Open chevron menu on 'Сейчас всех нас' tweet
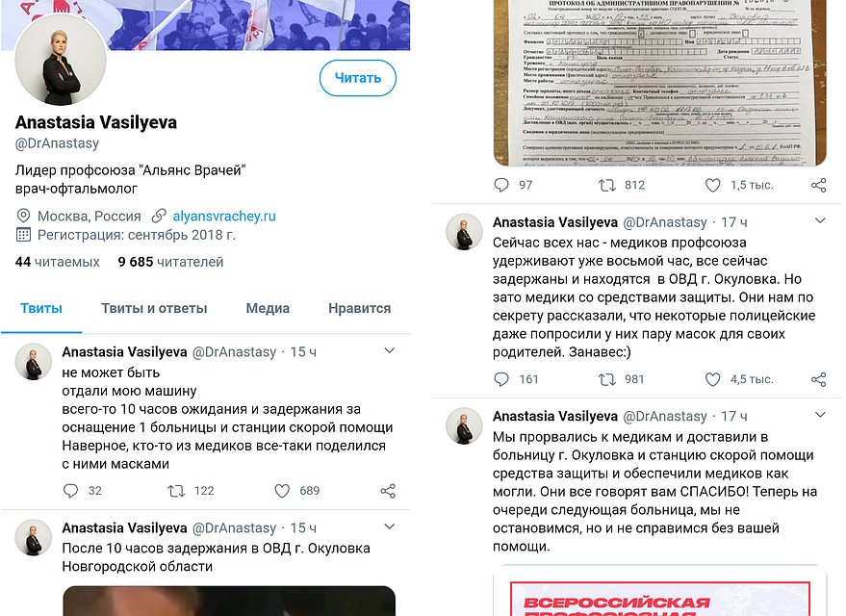Viewport: 846px width, 616px height. (820, 220)
